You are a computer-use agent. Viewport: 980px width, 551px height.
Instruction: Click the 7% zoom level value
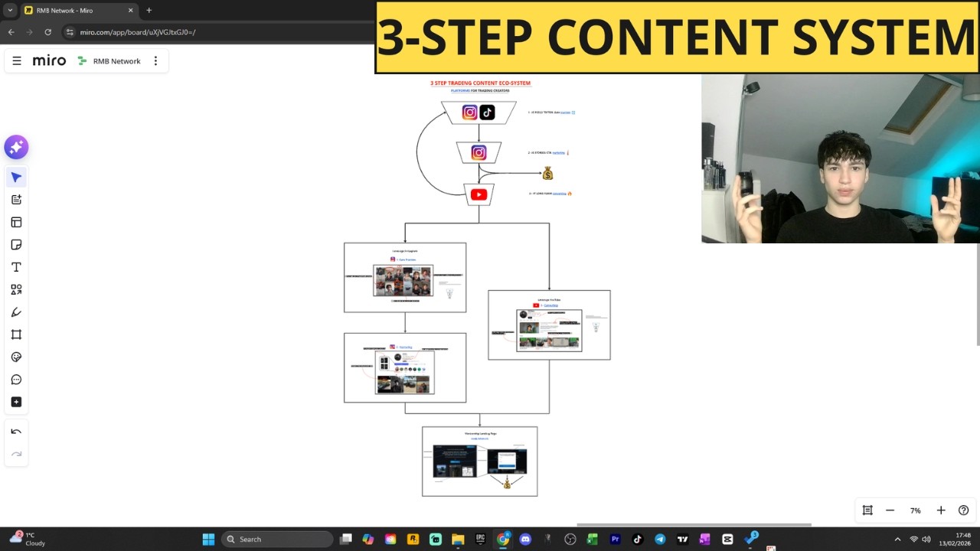(x=915, y=510)
